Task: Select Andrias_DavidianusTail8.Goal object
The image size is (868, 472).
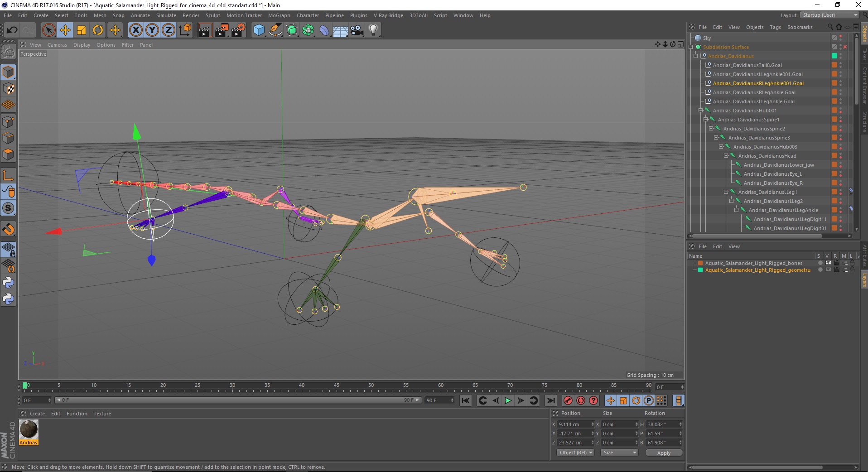Action: pos(747,65)
